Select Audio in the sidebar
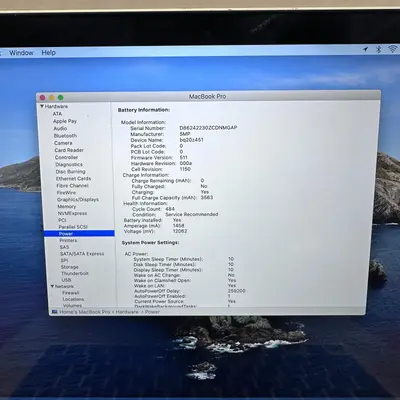The width and height of the screenshot is (400, 400). point(60,128)
